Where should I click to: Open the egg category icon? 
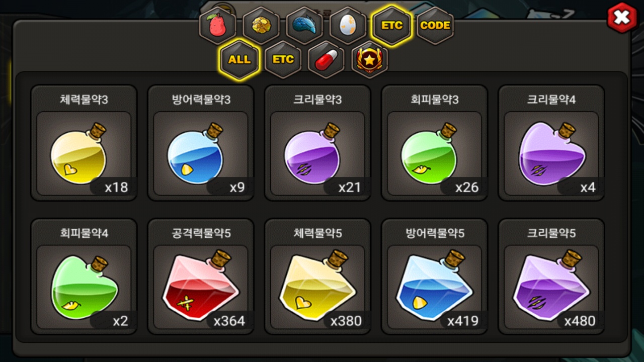point(348,26)
